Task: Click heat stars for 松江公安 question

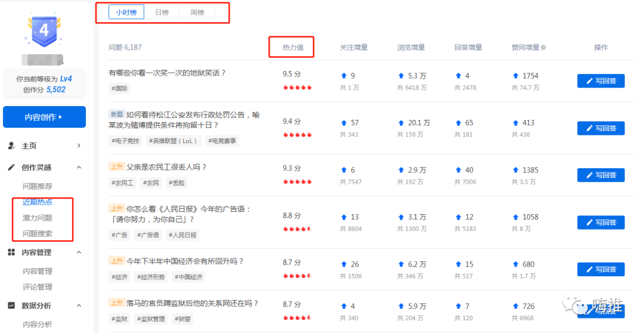Action: click(298, 135)
